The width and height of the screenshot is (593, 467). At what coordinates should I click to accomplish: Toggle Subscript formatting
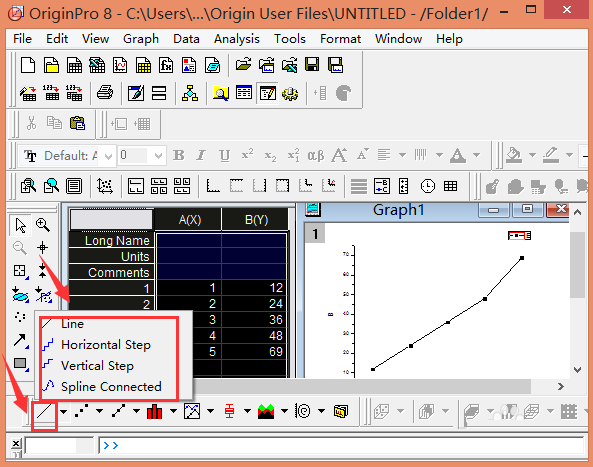tap(270, 155)
